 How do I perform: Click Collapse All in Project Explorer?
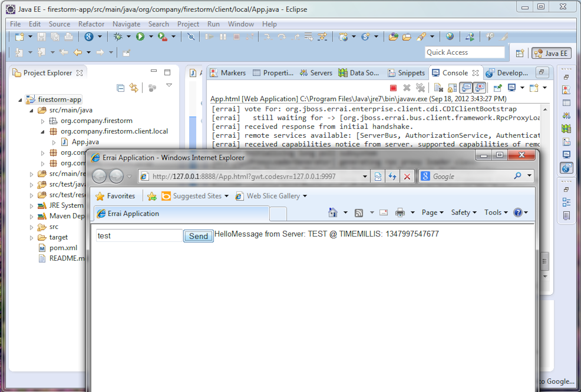point(120,88)
